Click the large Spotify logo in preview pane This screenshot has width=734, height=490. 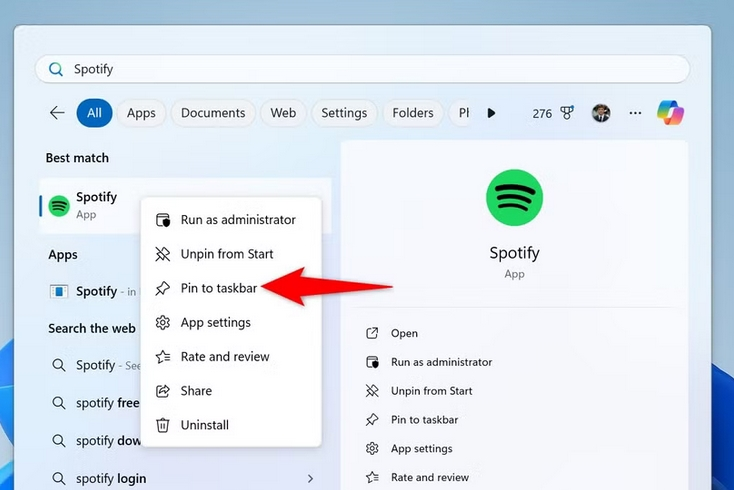click(514, 198)
